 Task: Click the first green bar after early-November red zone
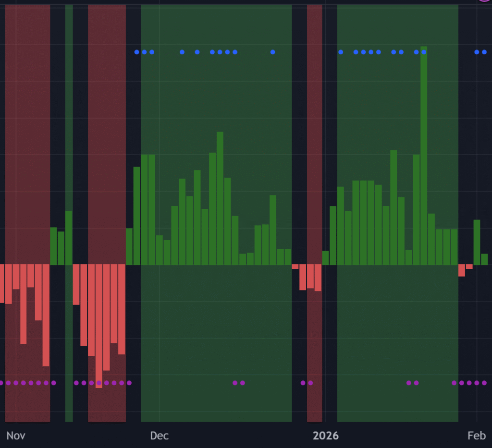[x=53, y=246]
